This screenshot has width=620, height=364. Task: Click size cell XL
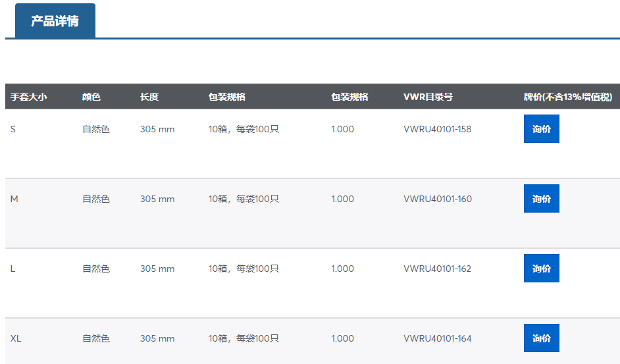16,338
